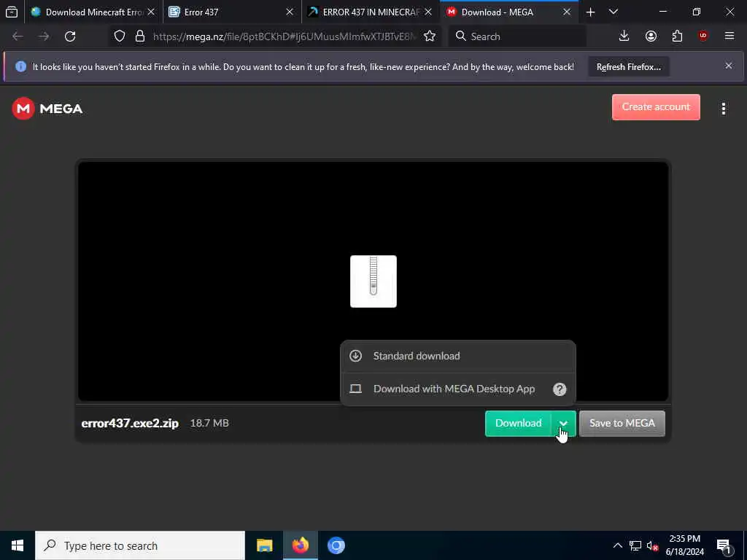Choose Standard download
747x560 pixels.
(458, 356)
